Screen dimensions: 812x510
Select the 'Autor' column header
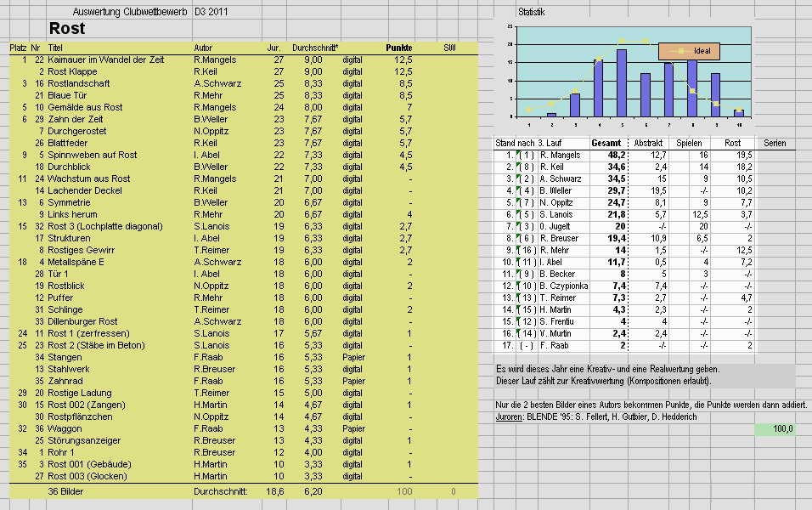203,48
